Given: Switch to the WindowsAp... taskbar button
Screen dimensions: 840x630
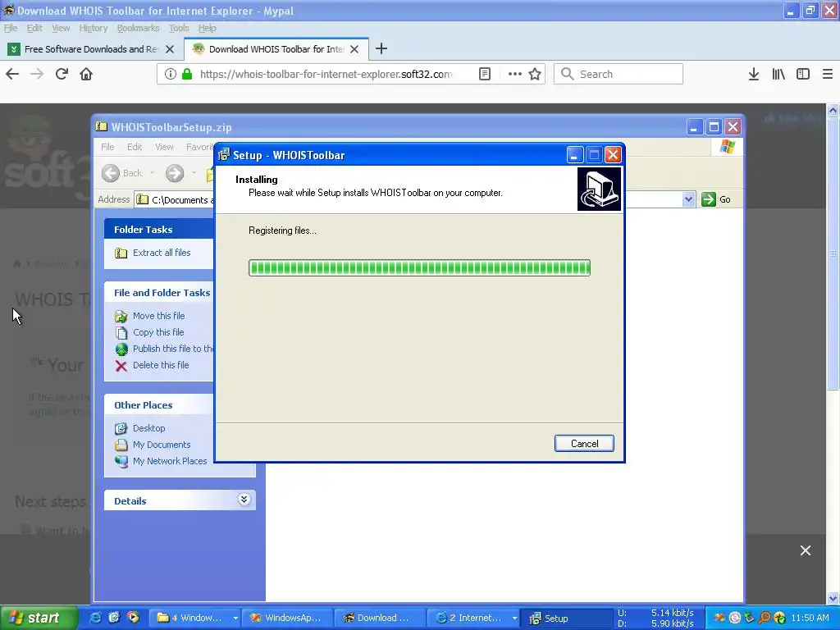Looking at the screenshot, I should click(x=288, y=619).
